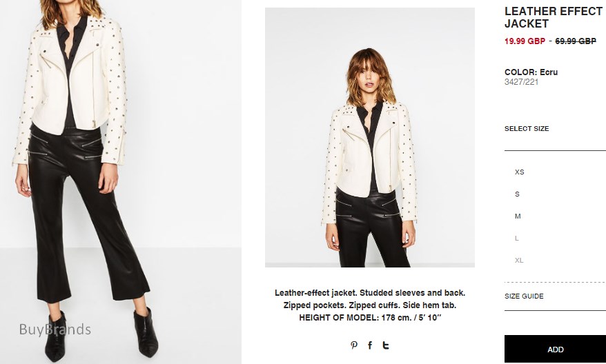
Task: Open the SIZE GUIDE
Action: coord(524,296)
